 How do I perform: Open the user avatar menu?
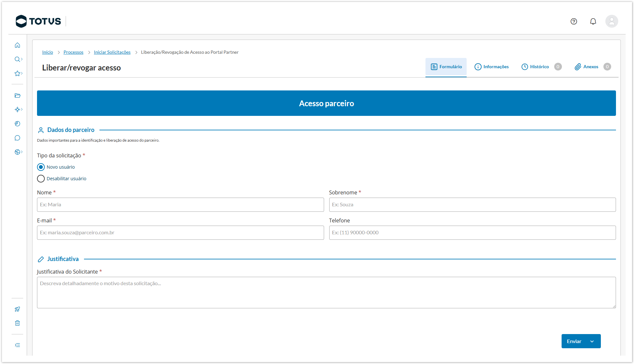pyautogui.click(x=611, y=22)
